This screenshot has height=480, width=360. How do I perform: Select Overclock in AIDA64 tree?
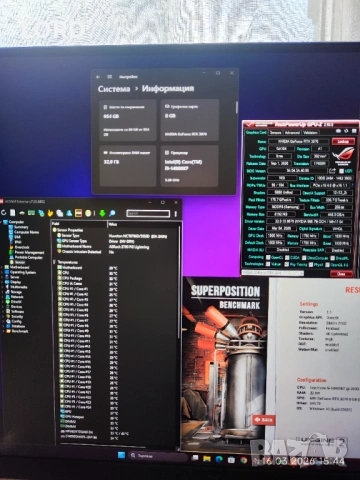click(22, 247)
